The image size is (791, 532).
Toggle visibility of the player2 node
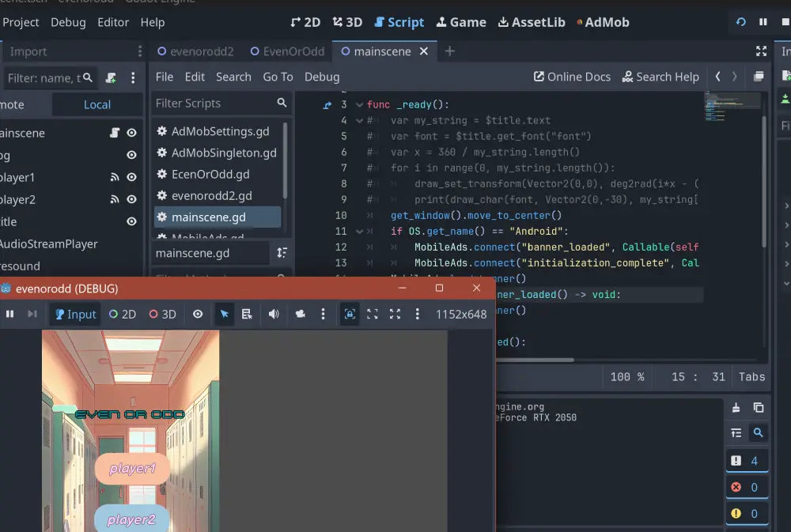point(131,199)
